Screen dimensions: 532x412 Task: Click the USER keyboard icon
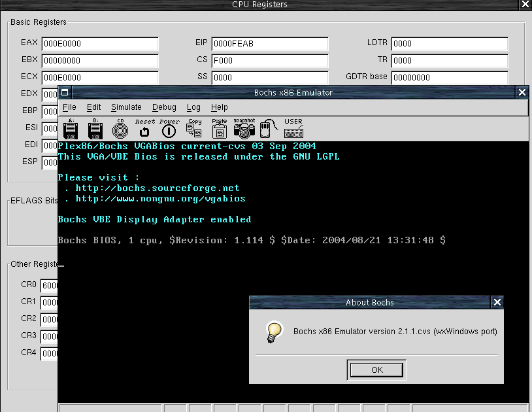point(293,128)
